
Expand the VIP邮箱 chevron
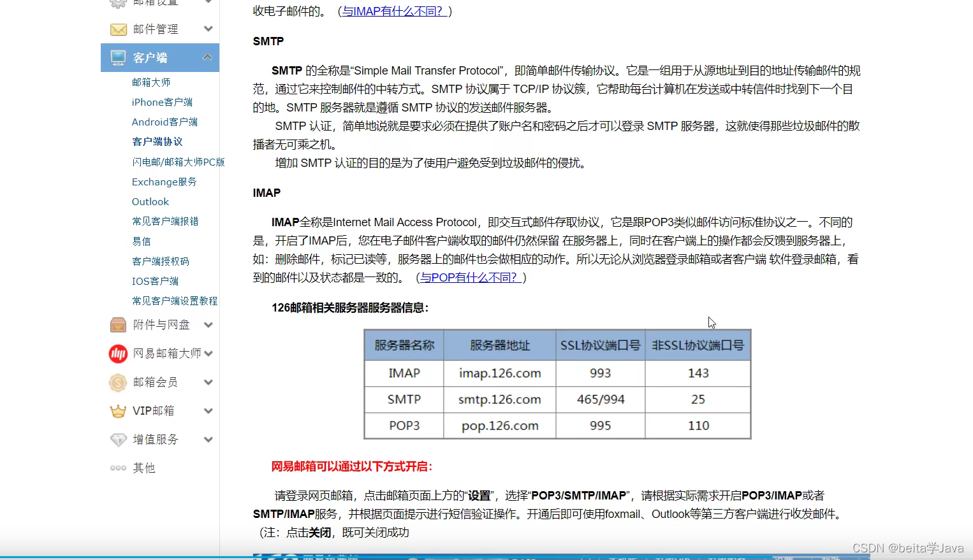coord(208,411)
